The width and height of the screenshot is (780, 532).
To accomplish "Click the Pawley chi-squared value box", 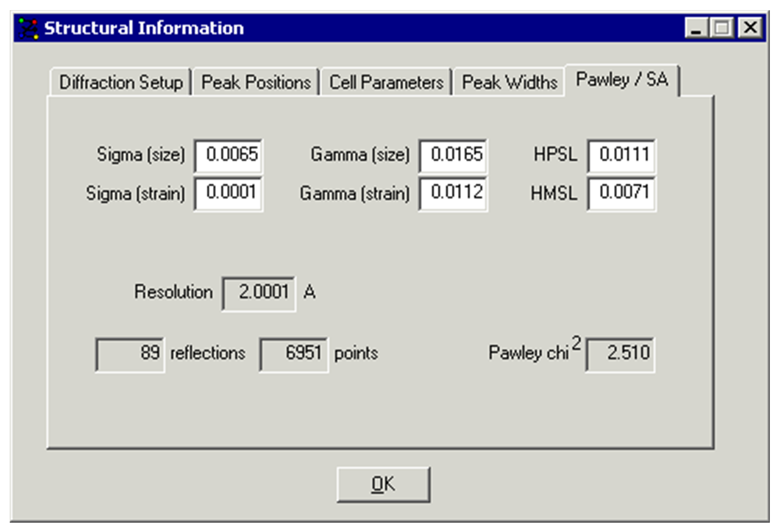I will [620, 353].
